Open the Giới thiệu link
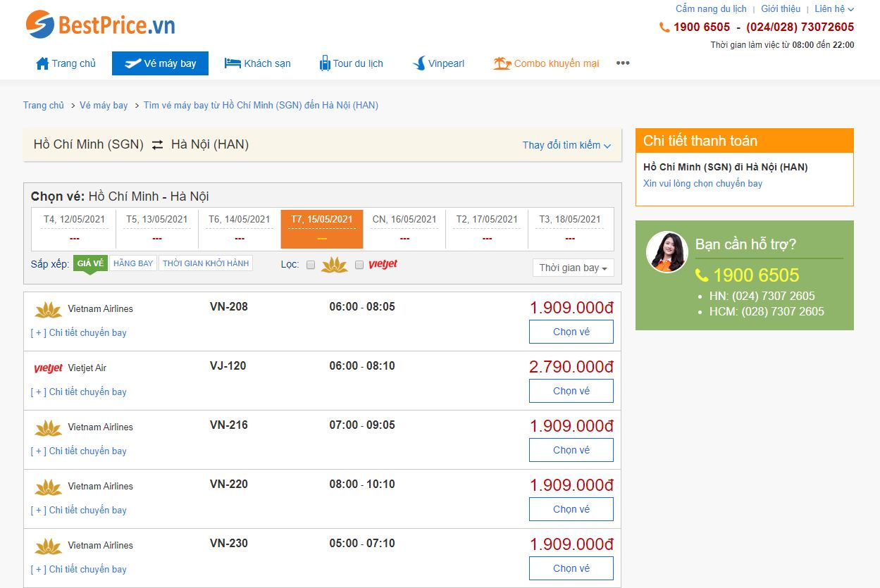 (x=781, y=9)
